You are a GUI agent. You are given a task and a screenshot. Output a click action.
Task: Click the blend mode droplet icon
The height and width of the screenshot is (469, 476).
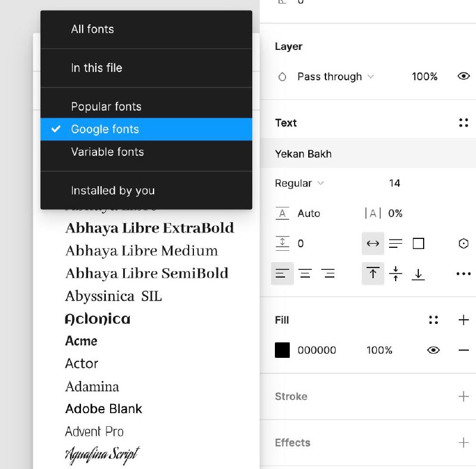point(282,77)
